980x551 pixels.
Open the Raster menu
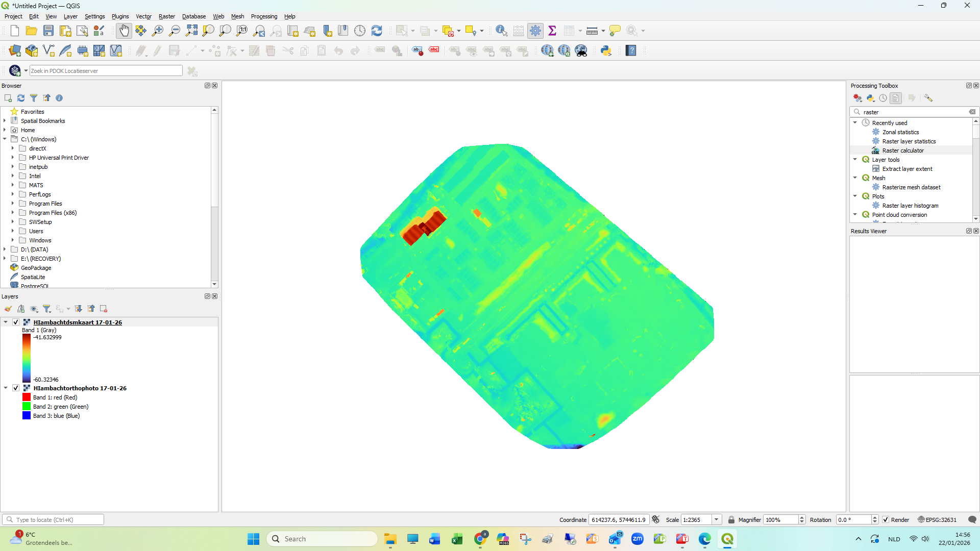tap(166, 16)
